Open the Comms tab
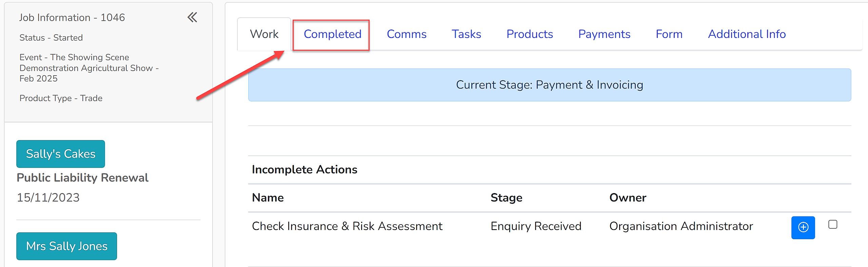Image resolution: width=868 pixels, height=267 pixels. point(407,34)
